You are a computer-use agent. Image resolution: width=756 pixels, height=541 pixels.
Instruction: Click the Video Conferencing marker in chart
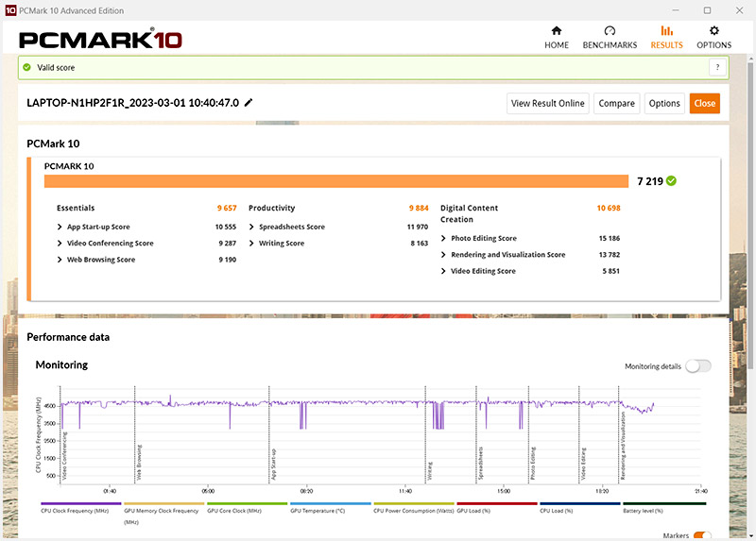[x=64, y=456]
